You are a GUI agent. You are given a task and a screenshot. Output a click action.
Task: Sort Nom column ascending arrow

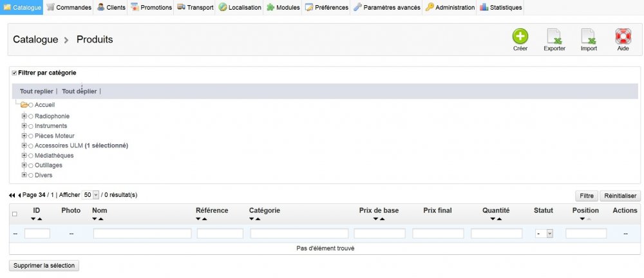(100, 219)
